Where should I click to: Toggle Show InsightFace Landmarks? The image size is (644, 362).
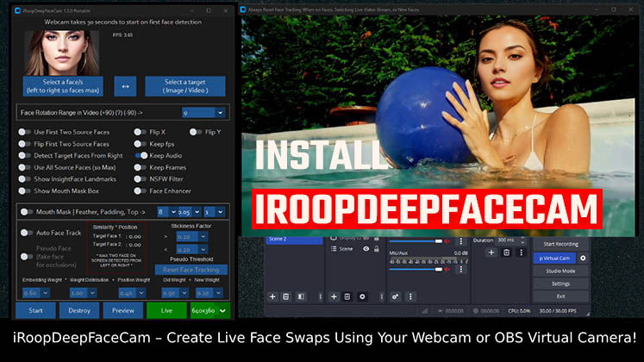pyautogui.click(x=25, y=179)
